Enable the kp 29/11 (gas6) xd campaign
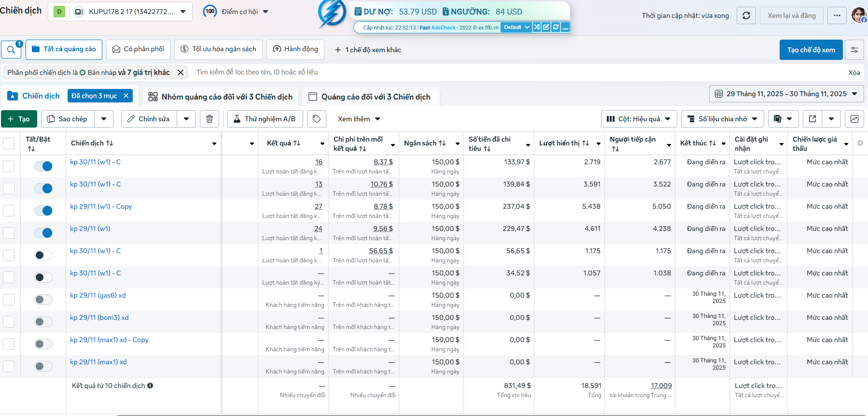Viewport: 868px width, 416px height. click(x=43, y=300)
